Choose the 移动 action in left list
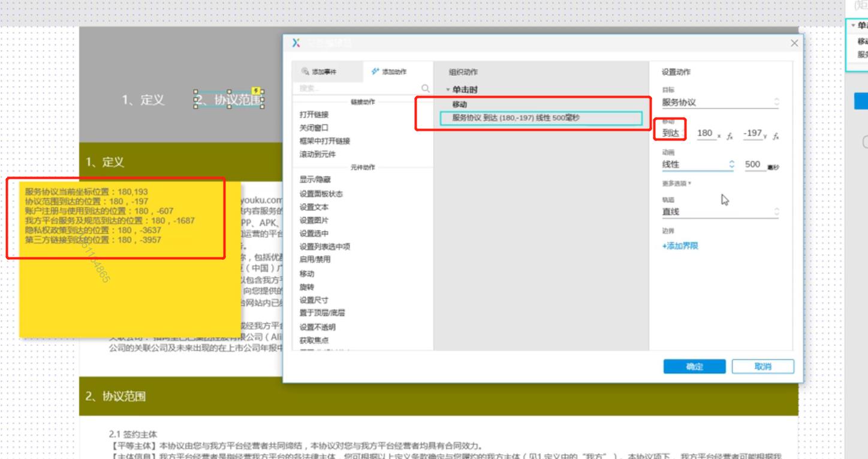The width and height of the screenshot is (868, 459). [307, 274]
